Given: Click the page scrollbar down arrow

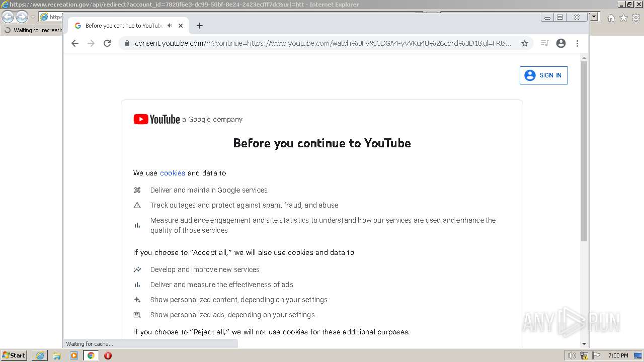Looking at the screenshot, I should click(584, 344).
